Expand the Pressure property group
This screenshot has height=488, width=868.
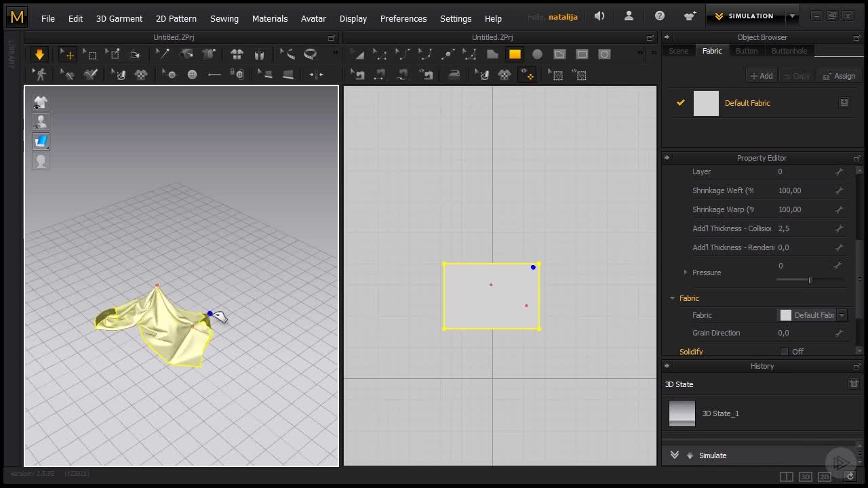tap(686, 272)
